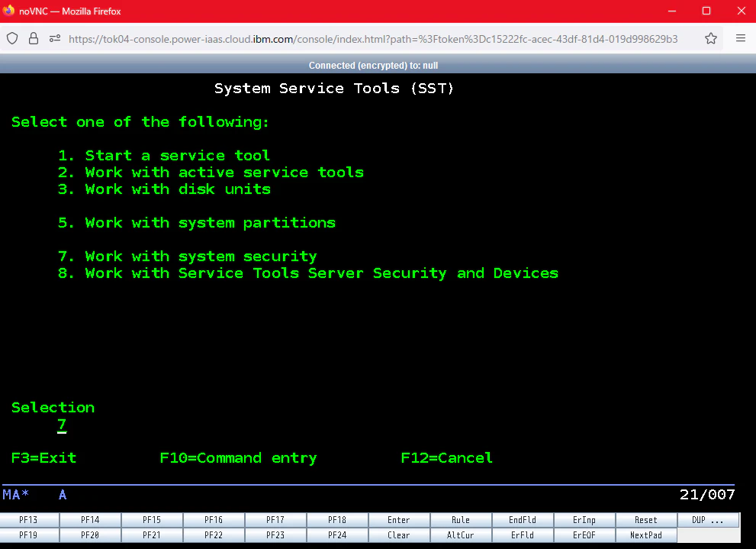Click the PF23 key button
The height and width of the screenshot is (549, 756).
click(275, 535)
